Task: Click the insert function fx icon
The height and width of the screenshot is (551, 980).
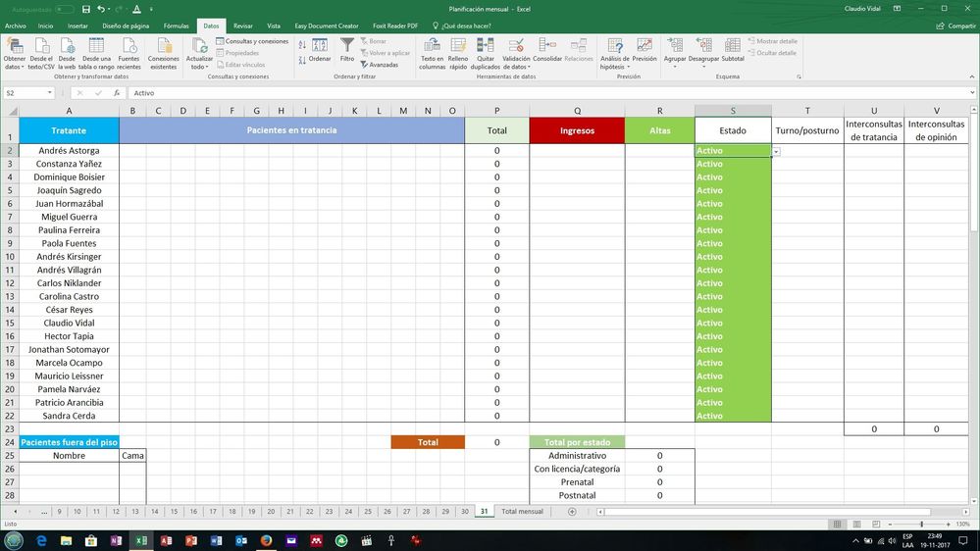Action: 117,93
